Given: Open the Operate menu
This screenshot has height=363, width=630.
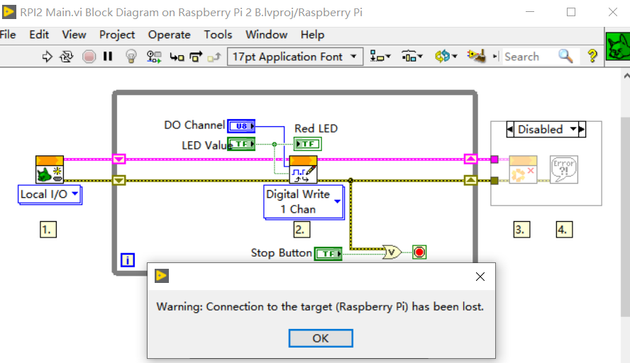Looking at the screenshot, I should click(x=169, y=35).
